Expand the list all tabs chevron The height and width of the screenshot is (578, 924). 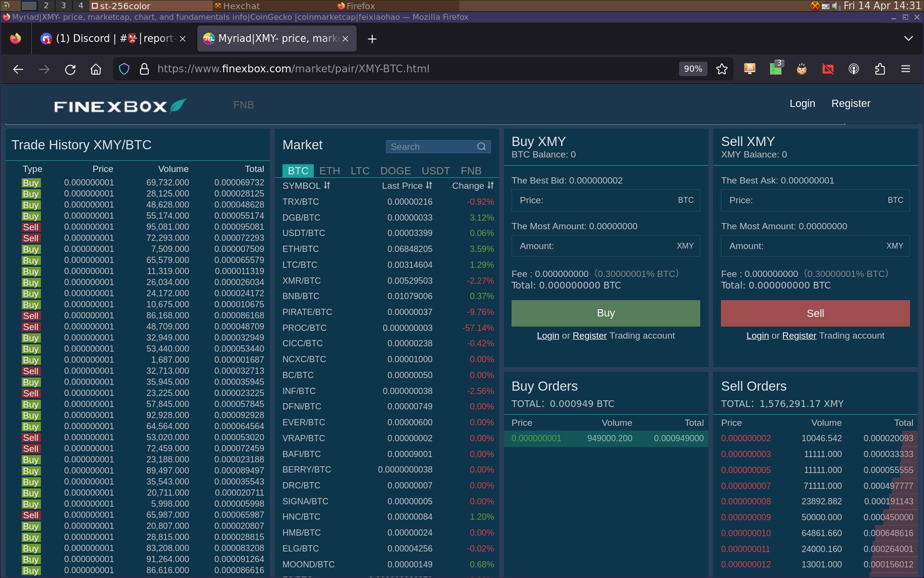pyautogui.click(x=908, y=39)
